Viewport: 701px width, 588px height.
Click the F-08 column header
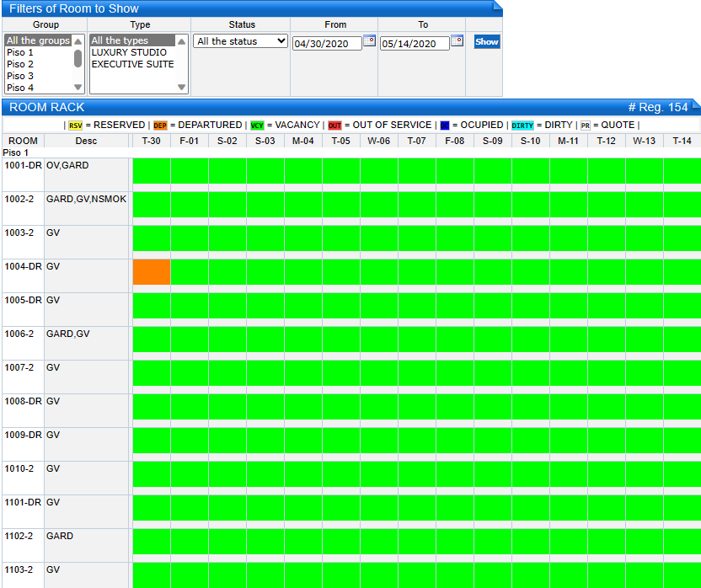click(455, 141)
